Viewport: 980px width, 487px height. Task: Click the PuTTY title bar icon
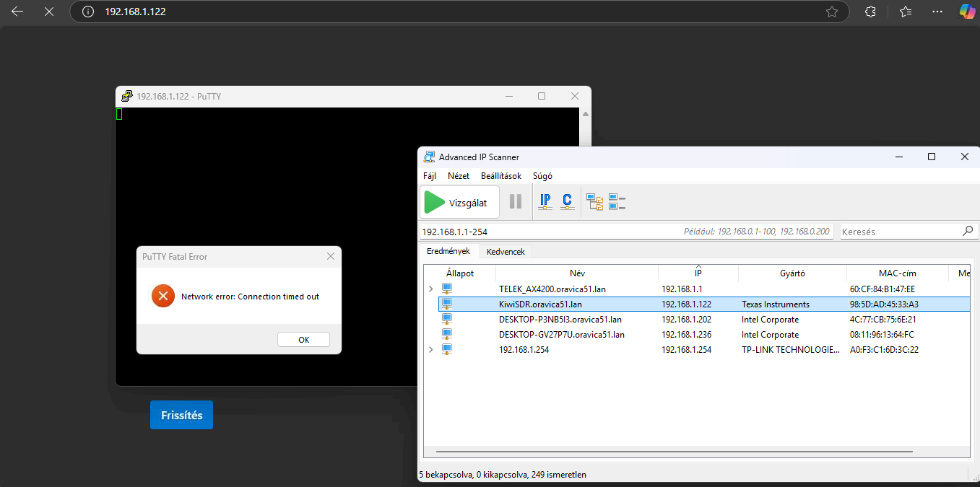click(127, 96)
